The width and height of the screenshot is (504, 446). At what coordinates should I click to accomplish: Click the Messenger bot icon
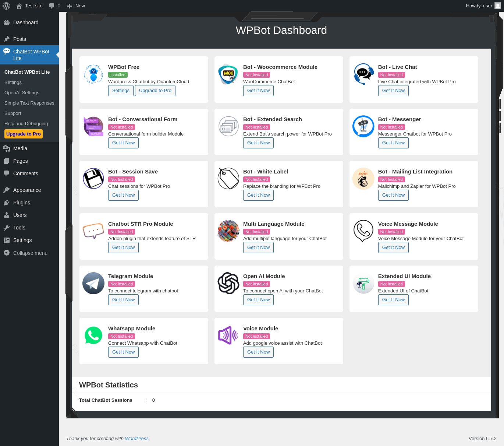click(x=363, y=126)
